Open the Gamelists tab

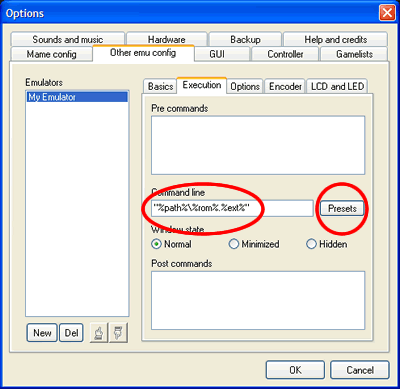click(354, 54)
